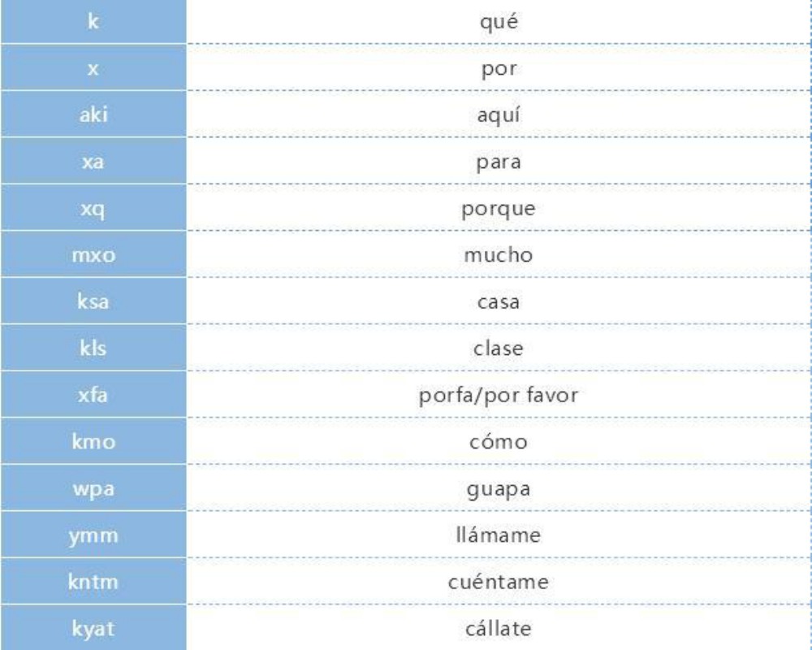Click the 'por' cell
This screenshot has height=650, width=812.
pyautogui.click(x=499, y=69)
